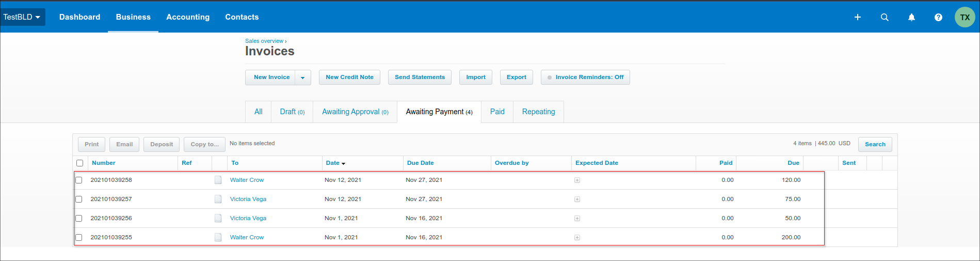Image resolution: width=980 pixels, height=261 pixels.
Task: Check the box for invoice 202101039257
Action: tap(78, 199)
